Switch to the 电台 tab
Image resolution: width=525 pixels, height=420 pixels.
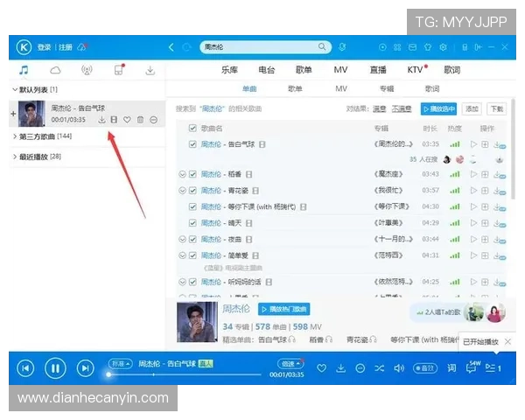[x=267, y=70]
